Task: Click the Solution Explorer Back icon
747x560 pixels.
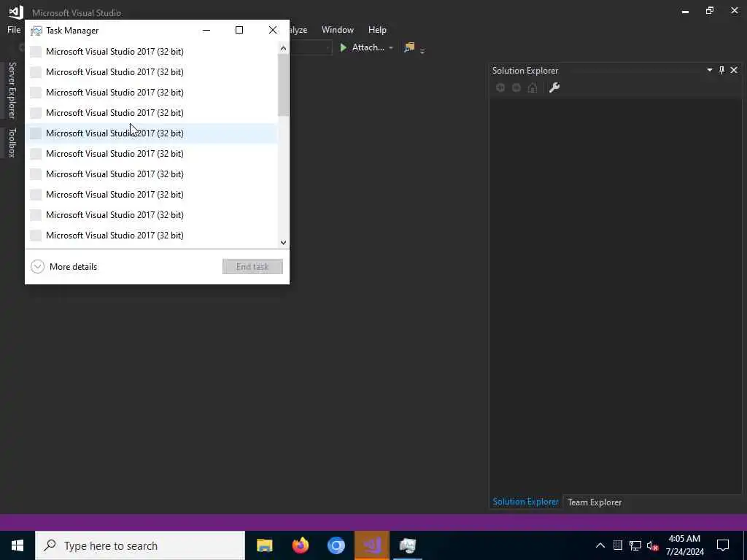Action: [500, 87]
